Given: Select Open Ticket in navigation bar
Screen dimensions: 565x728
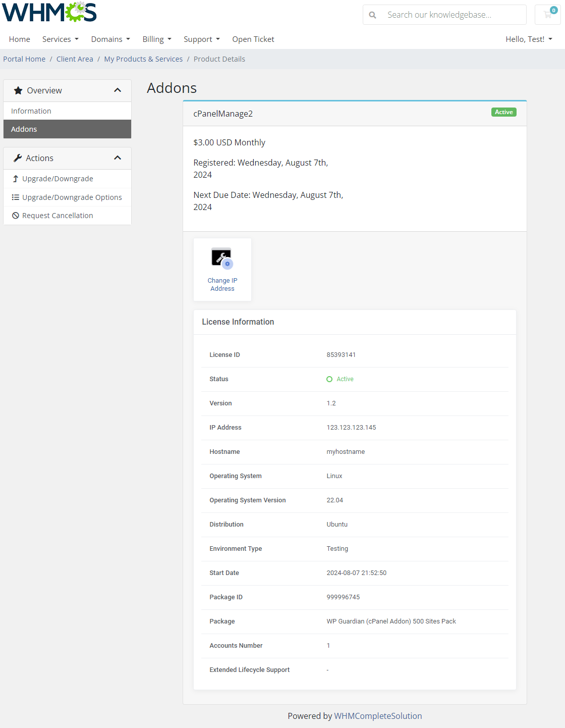Looking at the screenshot, I should pos(253,39).
